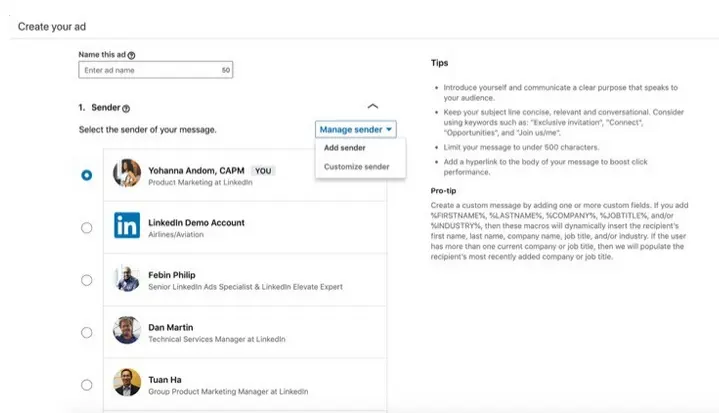Viewport: 719px width, 413px height.
Task: Select the Dan Martin radio button
Action: 87,332
